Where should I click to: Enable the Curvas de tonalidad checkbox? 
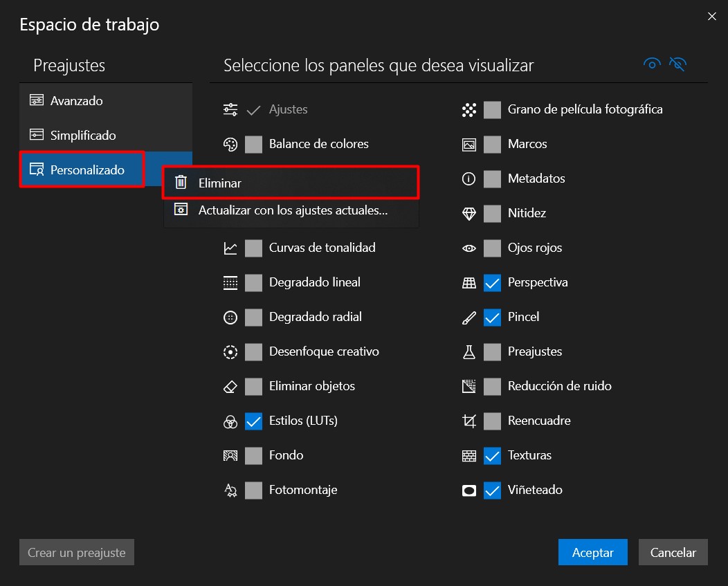point(253,248)
